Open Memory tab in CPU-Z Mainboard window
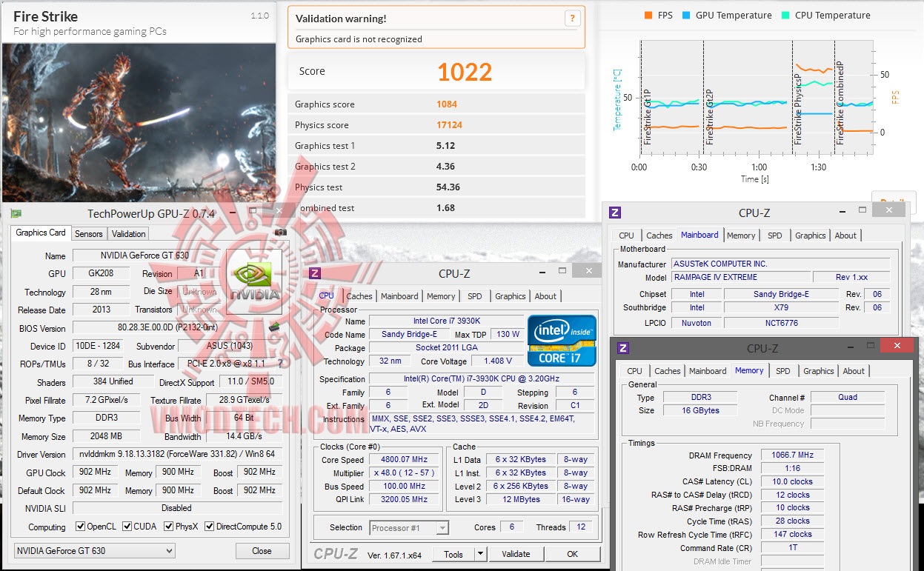Image resolution: width=924 pixels, height=571 pixels. coord(741,236)
